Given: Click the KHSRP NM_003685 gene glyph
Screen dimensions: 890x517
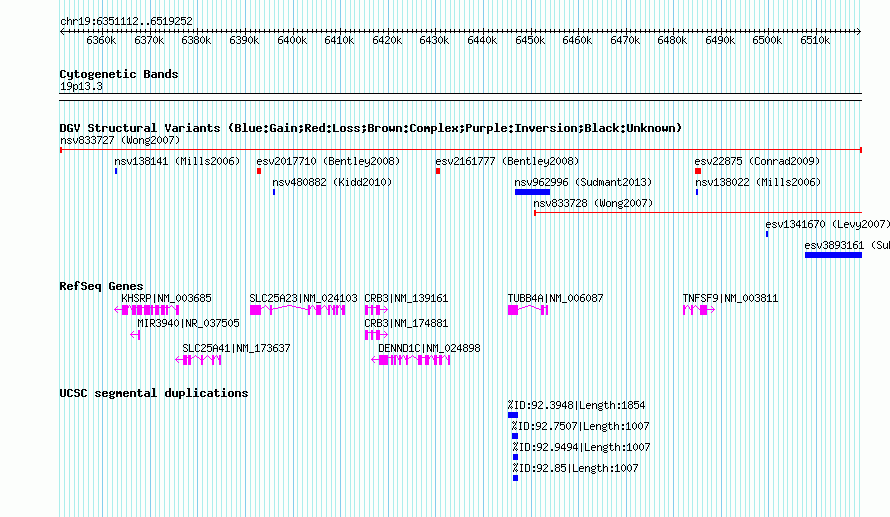Looking at the screenshot, I should pyautogui.click(x=146, y=310).
